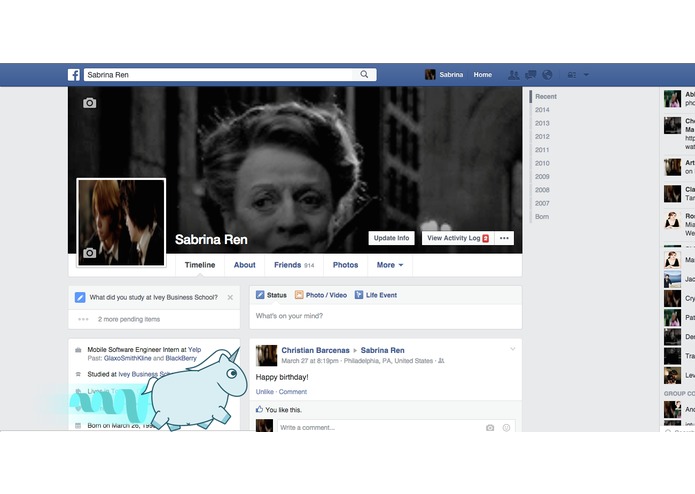The width and height of the screenshot is (695, 494).
Task: Open the messages icon in top bar
Action: pyautogui.click(x=531, y=75)
